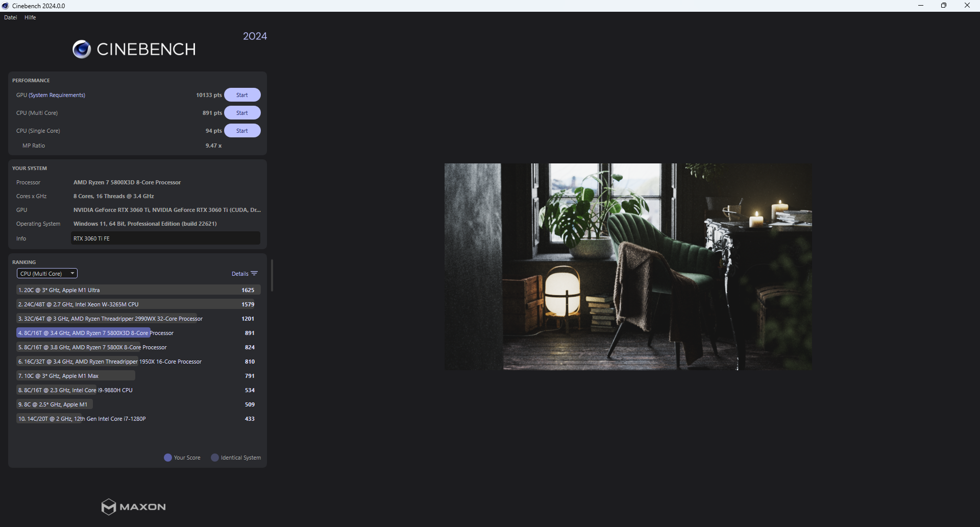Click the GPU score 10133 pts
Screen dimensions: 980x527
coord(209,95)
